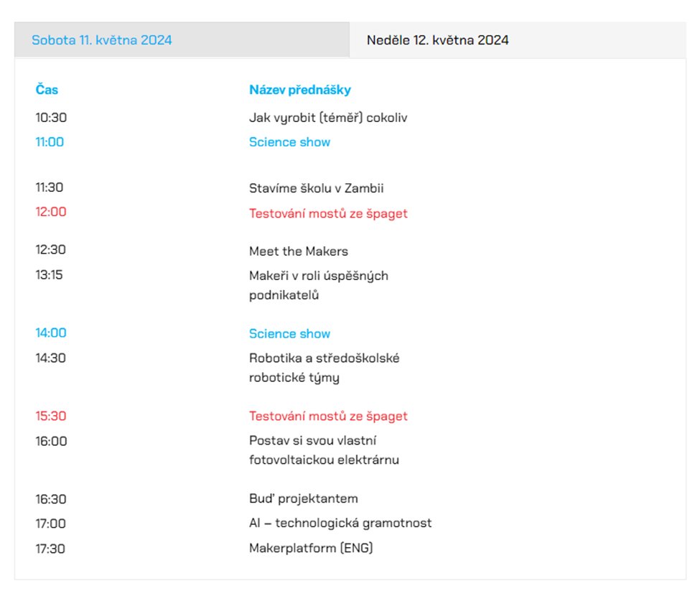
Task: Click the 17:30 time slot
Action: pyautogui.click(x=50, y=548)
